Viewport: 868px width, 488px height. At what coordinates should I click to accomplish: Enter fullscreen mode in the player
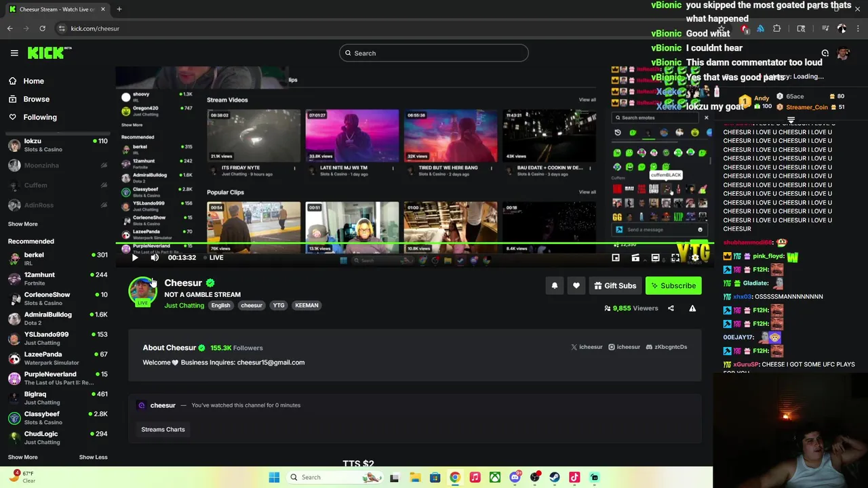(675, 258)
